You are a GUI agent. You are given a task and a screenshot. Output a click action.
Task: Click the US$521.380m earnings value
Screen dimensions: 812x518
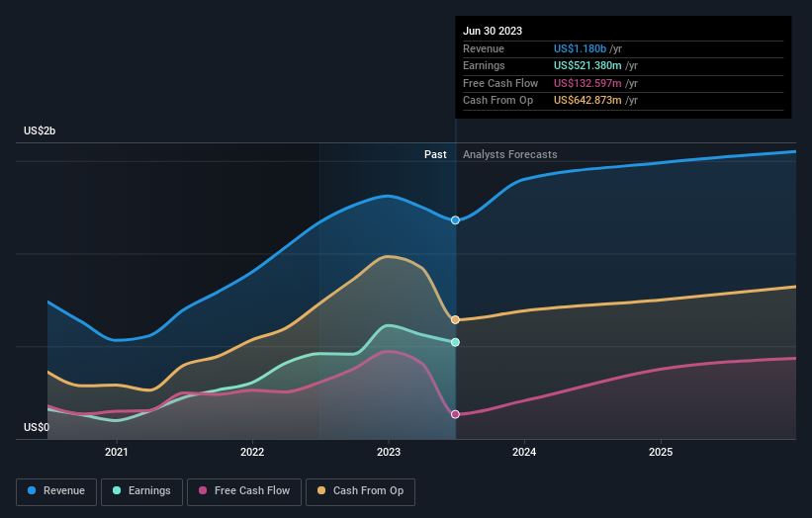click(x=587, y=65)
